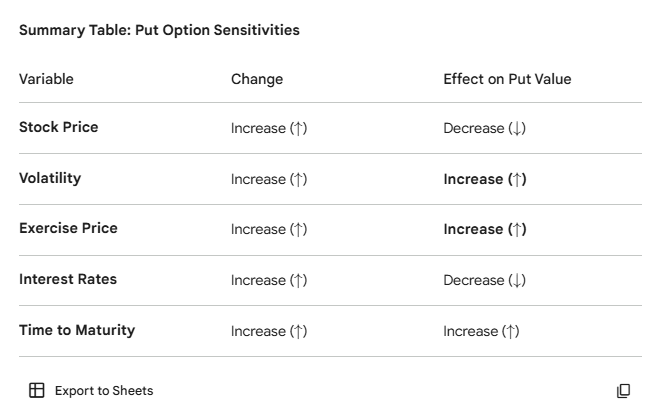
Task: Click the Volatility row label
Action: 50,178
